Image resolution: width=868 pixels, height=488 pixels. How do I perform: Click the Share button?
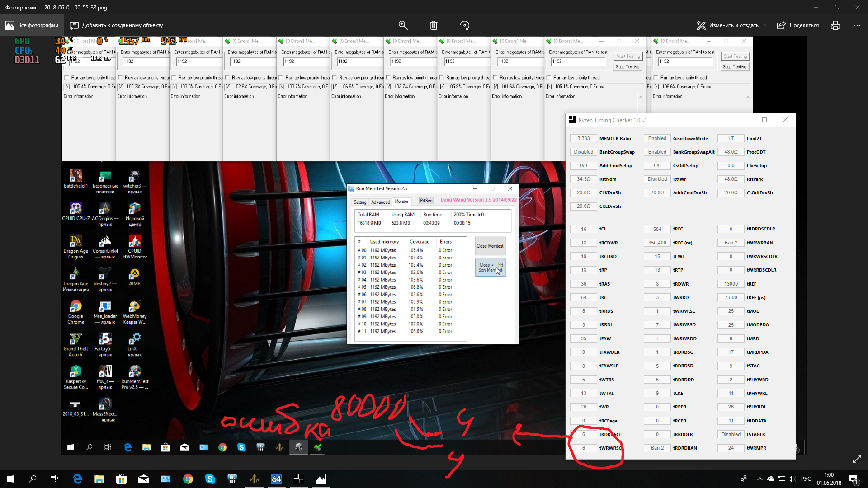pos(798,25)
